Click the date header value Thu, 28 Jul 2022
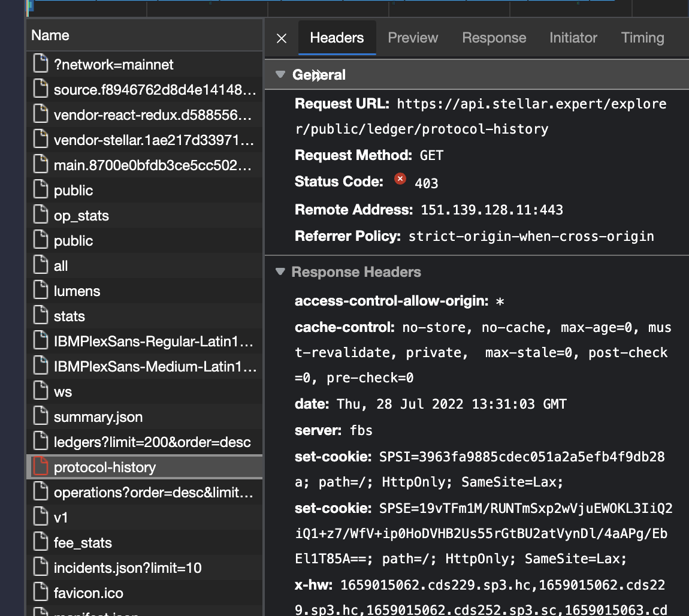The height and width of the screenshot is (616, 689). pyautogui.click(x=451, y=404)
